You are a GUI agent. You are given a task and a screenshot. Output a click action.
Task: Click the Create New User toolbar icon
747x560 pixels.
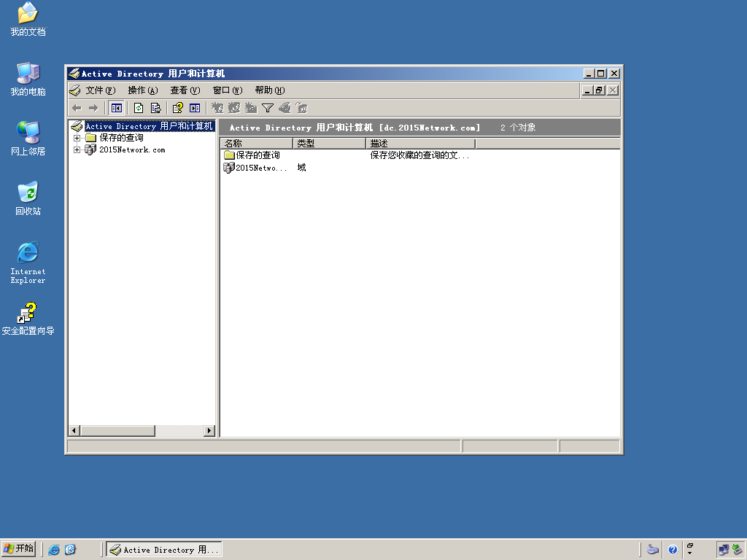[217, 108]
